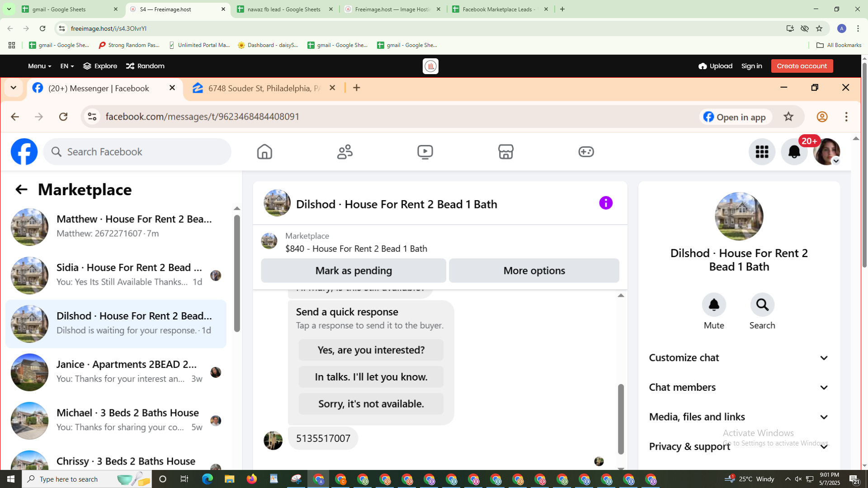This screenshot has height=488, width=868.
Task: Switch to Facebook Marketplace Leads tab
Action: coord(499,9)
